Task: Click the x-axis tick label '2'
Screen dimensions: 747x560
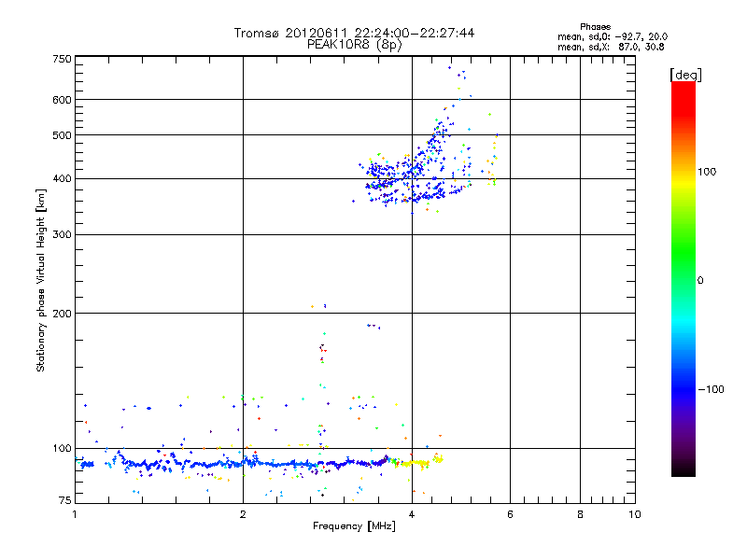Action: [243, 514]
